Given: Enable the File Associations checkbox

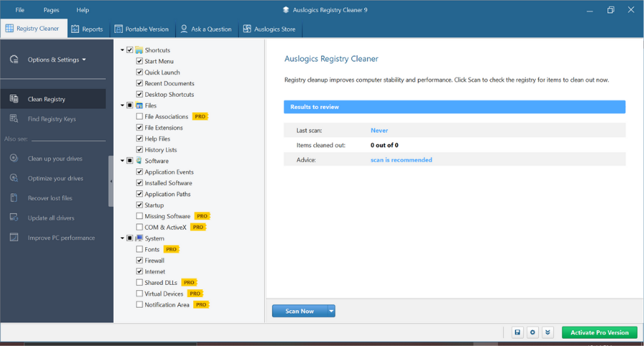Looking at the screenshot, I should tap(140, 116).
